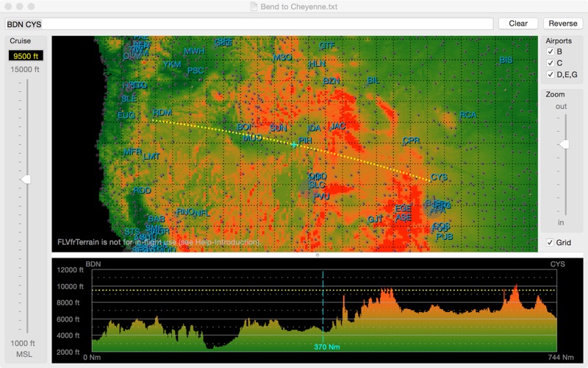Click the HLN airport label on map
This screenshot has width=588, height=368.
coord(317,64)
